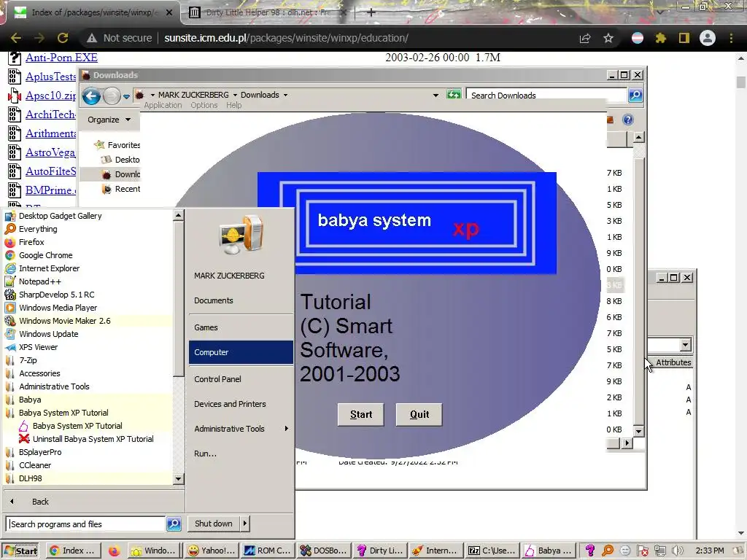Open the Anti-Porn.EXE link

(x=61, y=58)
